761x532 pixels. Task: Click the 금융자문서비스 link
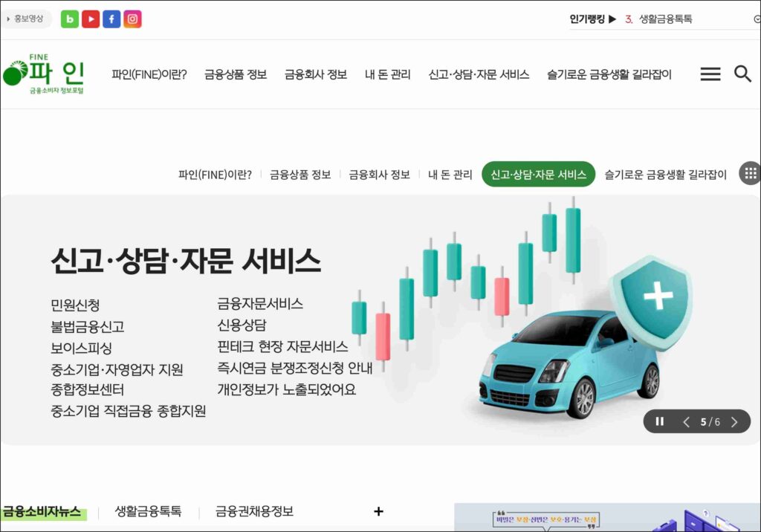tap(260, 304)
